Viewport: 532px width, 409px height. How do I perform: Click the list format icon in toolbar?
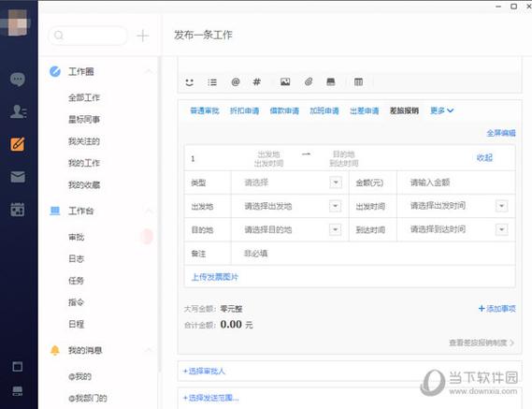click(212, 81)
